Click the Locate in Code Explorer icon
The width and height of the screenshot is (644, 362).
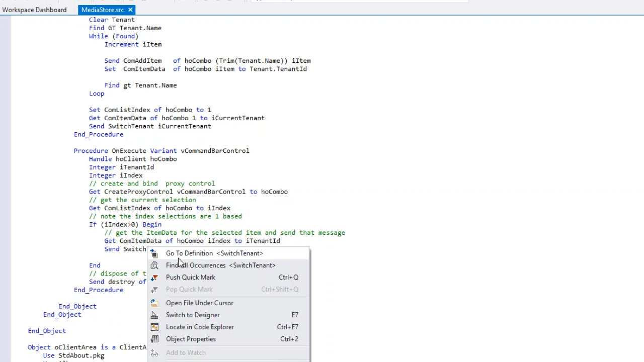[154, 327]
